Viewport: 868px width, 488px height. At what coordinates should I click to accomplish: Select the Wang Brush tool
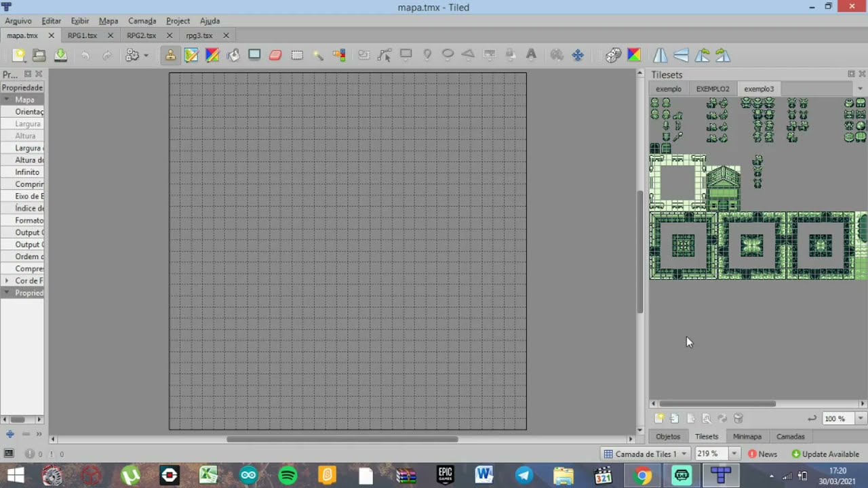coord(212,56)
